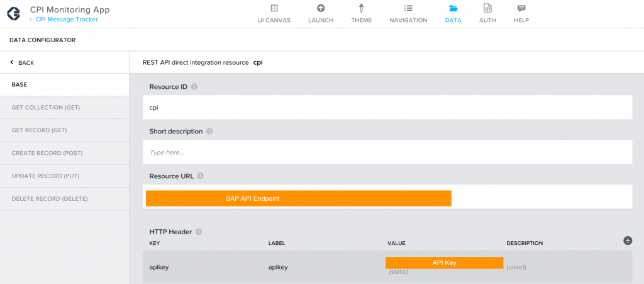
Task: Open the UI Canvas icon
Action: tap(274, 8)
